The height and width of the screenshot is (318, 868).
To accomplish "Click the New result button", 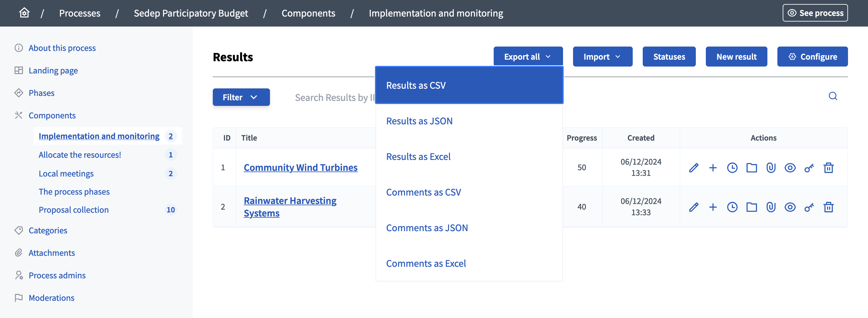I will point(736,56).
